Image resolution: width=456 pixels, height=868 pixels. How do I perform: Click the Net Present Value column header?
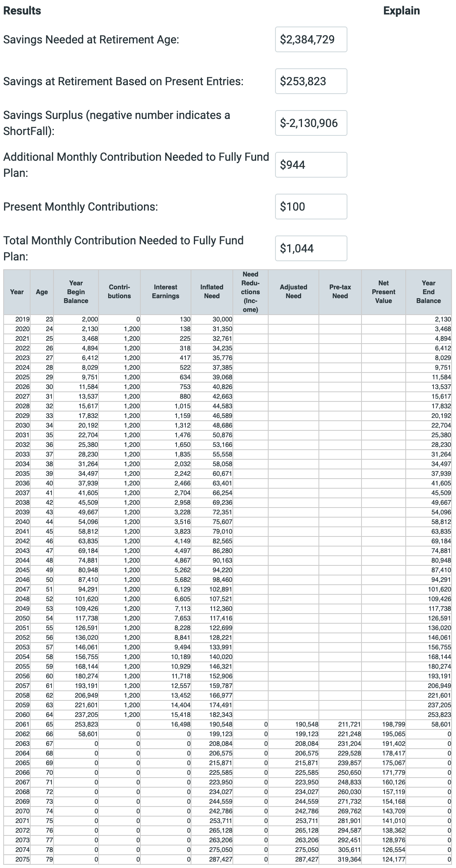(x=383, y=292)
